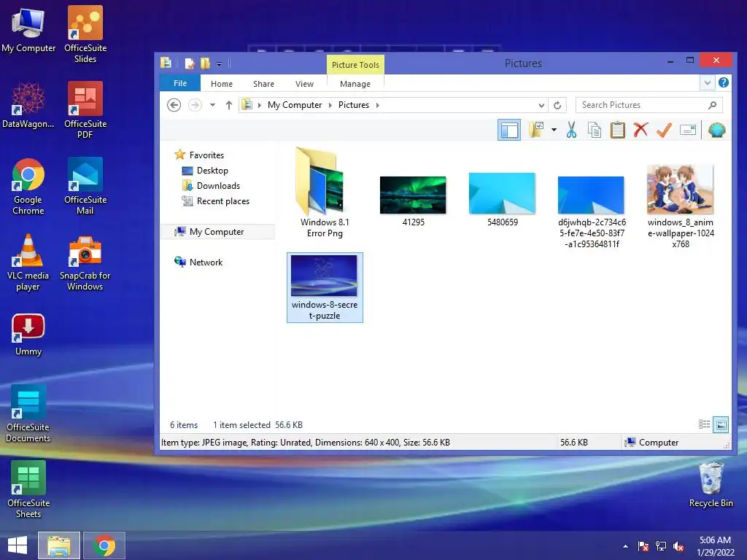Click the network tray icon

point(661,546)
